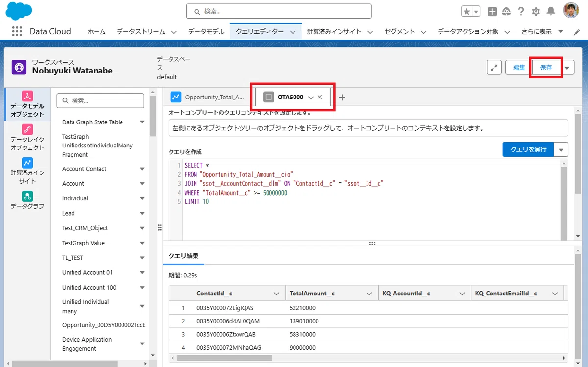The height and width of the screenshot is (367, 588).
Task: Click the Salesforce cloud logo
Action: click(x=19, y=11)
